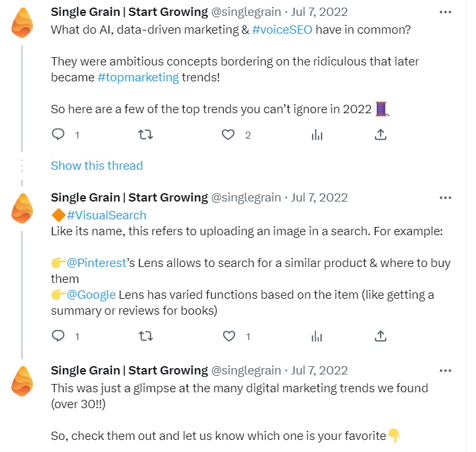Share the VisualSearch tweet
476x452 pixels.
pos(380,336)
